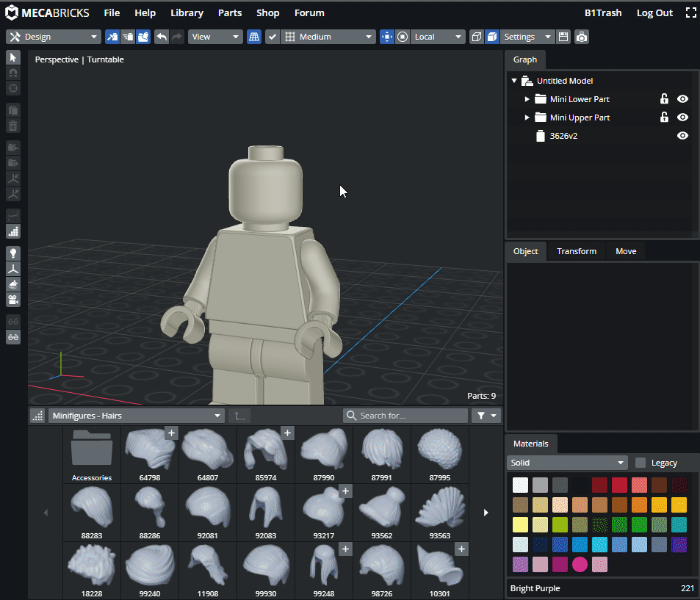Open the Medium grid size dropdown
The image size is (700, 600).
(328, 37)
